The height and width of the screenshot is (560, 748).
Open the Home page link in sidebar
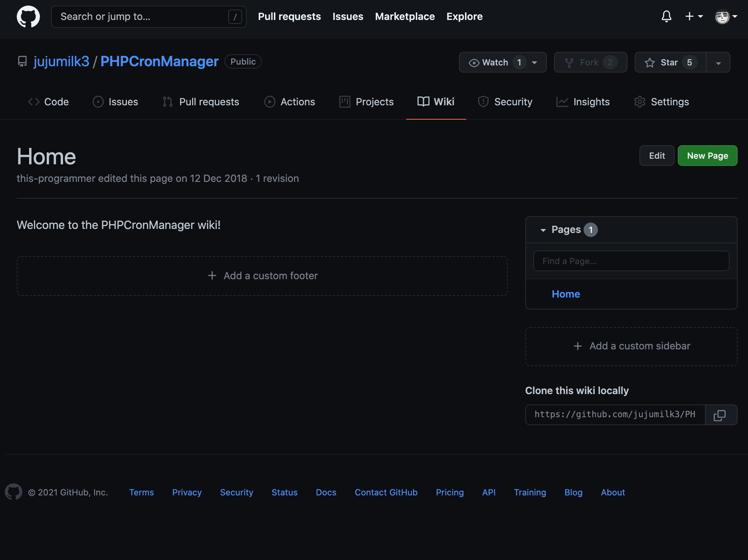coord(566,294)
